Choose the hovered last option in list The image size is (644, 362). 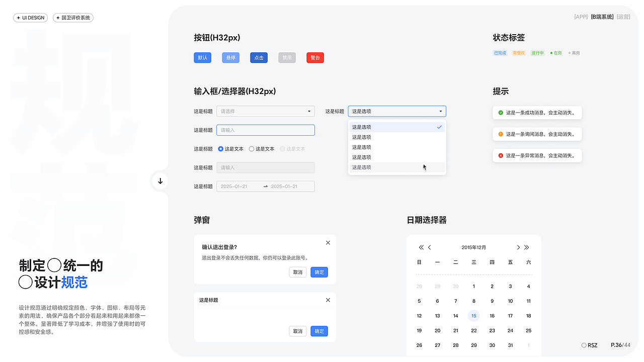coord(397,167)
